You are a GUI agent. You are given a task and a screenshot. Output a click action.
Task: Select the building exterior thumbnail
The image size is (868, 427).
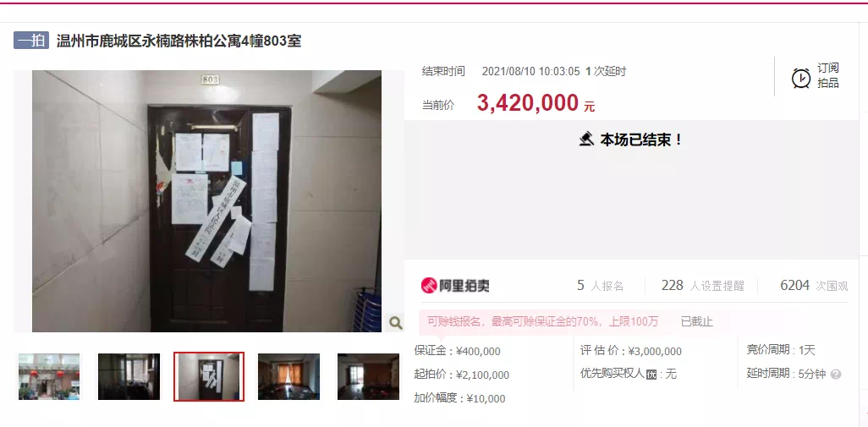tap(49, 376)
